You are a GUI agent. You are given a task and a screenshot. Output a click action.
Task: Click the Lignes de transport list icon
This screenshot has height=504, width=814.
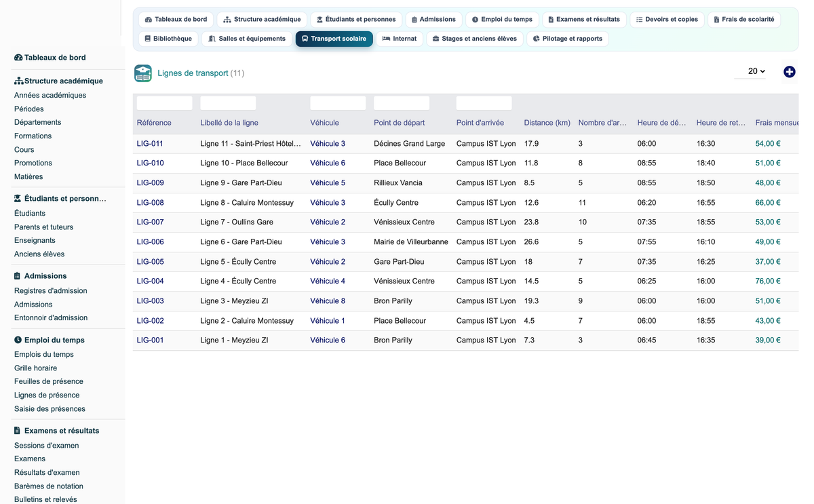[143, 73]
